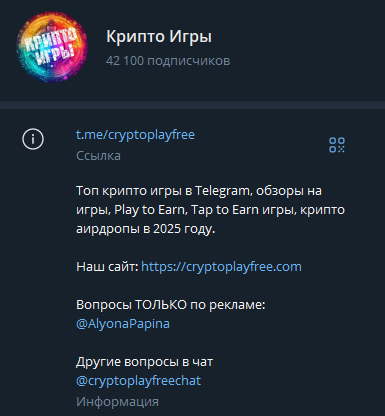Click the info circle icon
Screen dimensions: 385x416
[x=33, y=139]
